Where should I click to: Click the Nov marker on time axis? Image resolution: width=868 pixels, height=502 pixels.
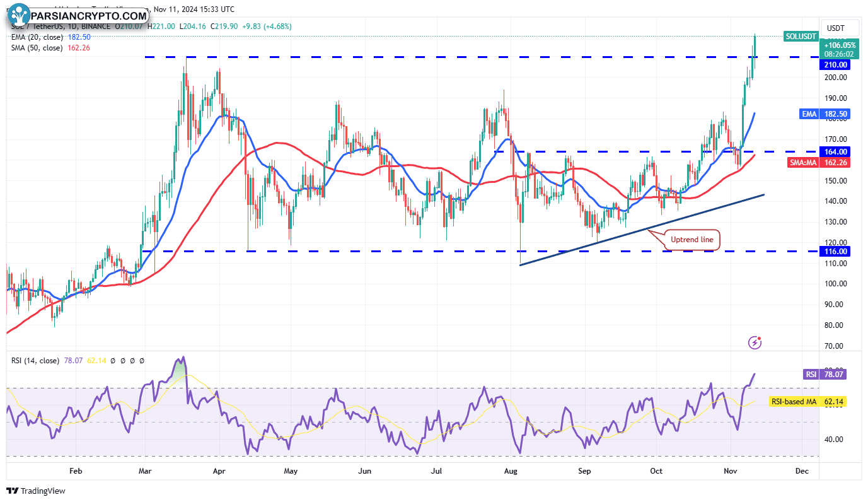pos(730,471)
